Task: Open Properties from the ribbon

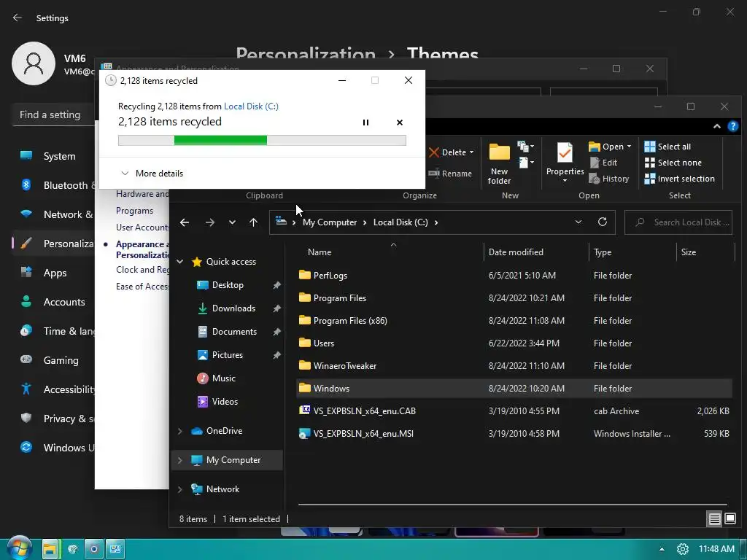Action: point(565,163)
